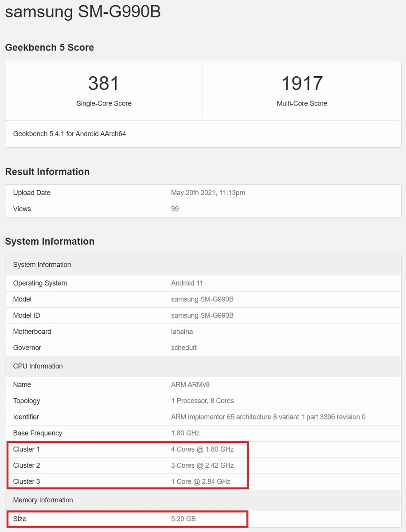Image resolution: width=406 pixels, height=532 pixels.
Task: Click the 'Geekbench 5 Score' heading
Action: (x=50, y=47)
